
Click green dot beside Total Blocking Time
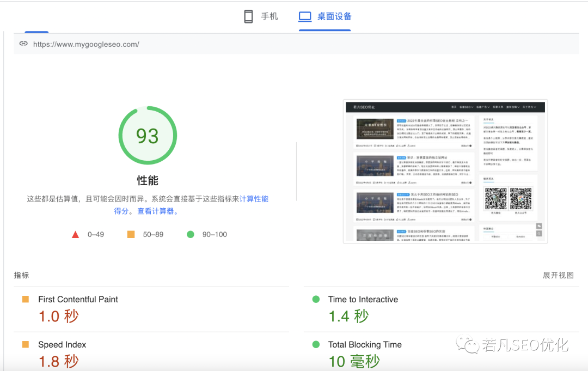[316, 344]
